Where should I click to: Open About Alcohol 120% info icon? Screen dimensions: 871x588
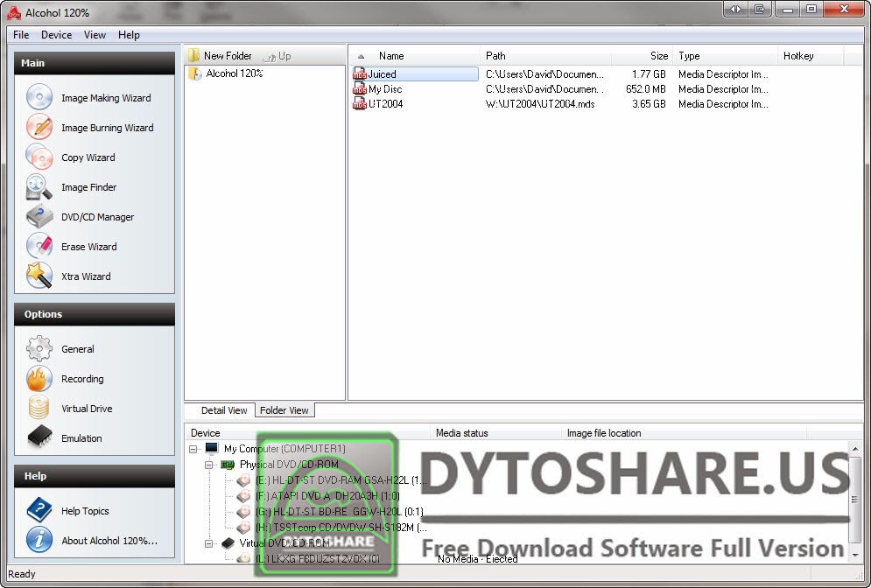(x=39, y=540)
